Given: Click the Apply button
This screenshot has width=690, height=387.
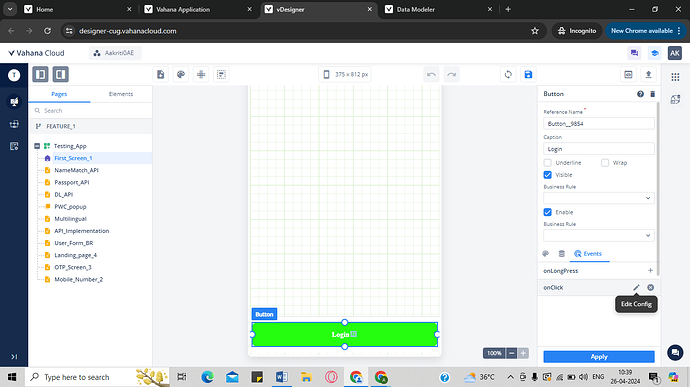Looking at the screenshot, I should [x=599, y=357].
